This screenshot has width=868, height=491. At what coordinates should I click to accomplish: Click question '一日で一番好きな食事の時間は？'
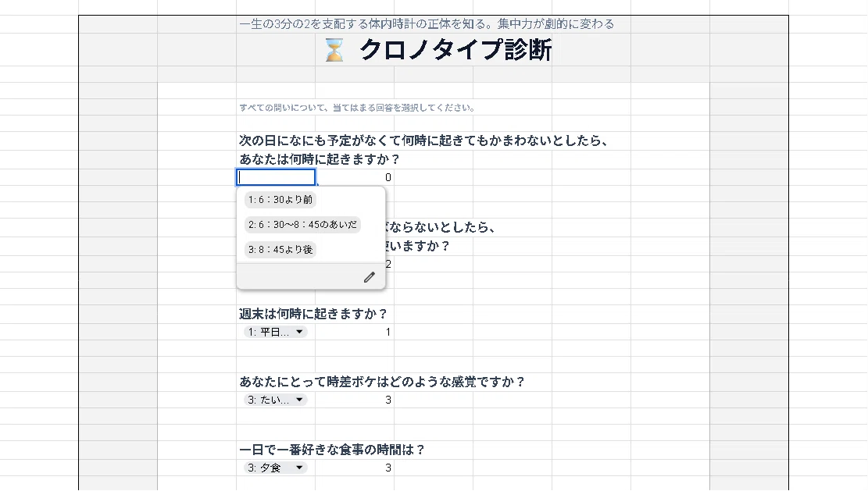332,450
